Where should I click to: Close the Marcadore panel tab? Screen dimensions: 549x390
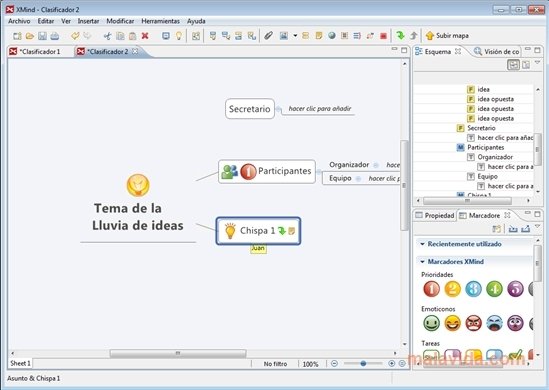tap(507, 215)
